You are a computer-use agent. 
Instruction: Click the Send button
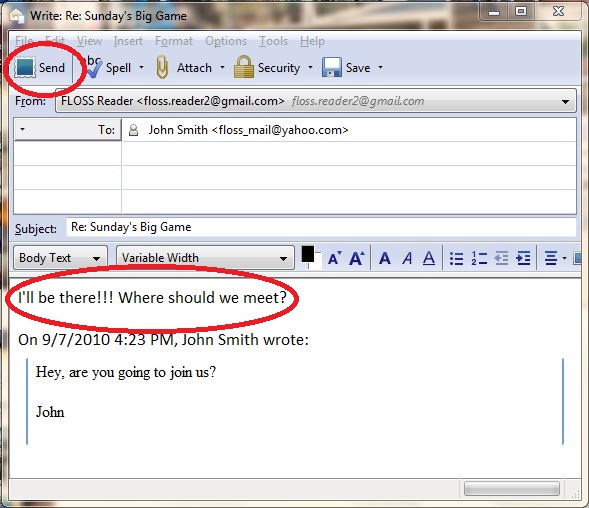tap(39, 68)
